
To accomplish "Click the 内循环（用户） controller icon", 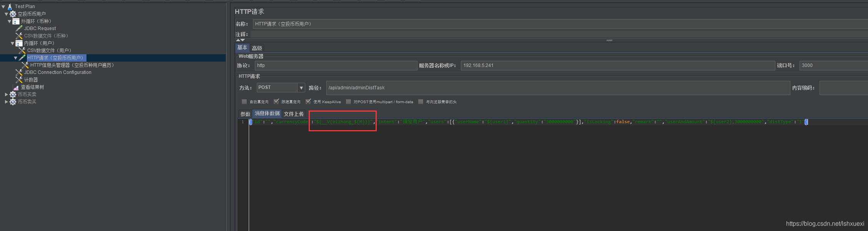I will [19, 43].
